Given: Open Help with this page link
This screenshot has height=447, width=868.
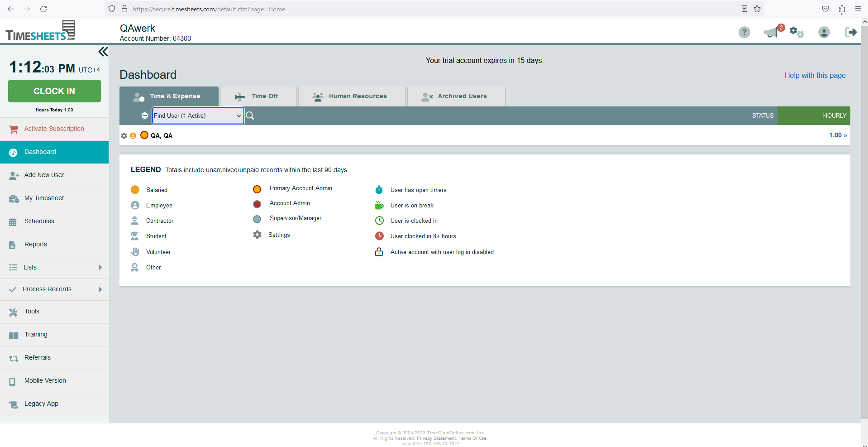Looking at the screenshot, I should click(x=815, y=75).
